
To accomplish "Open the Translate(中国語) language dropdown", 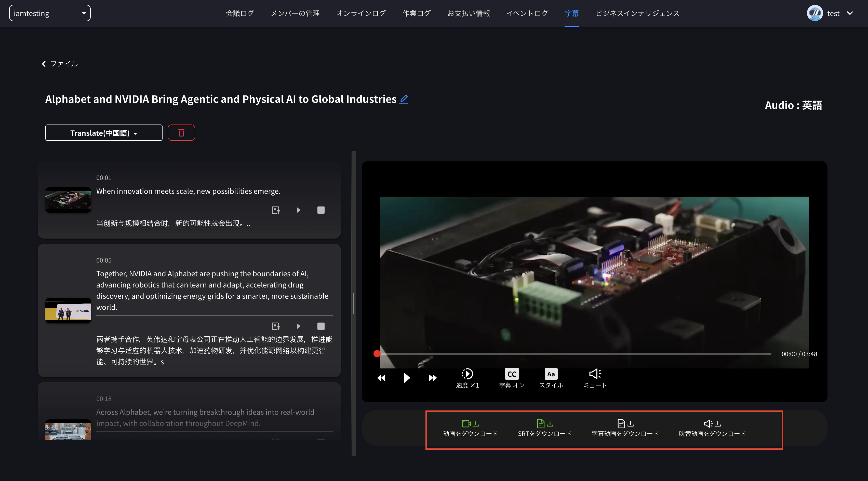I will pyautogui.click(x=104, y=133).
